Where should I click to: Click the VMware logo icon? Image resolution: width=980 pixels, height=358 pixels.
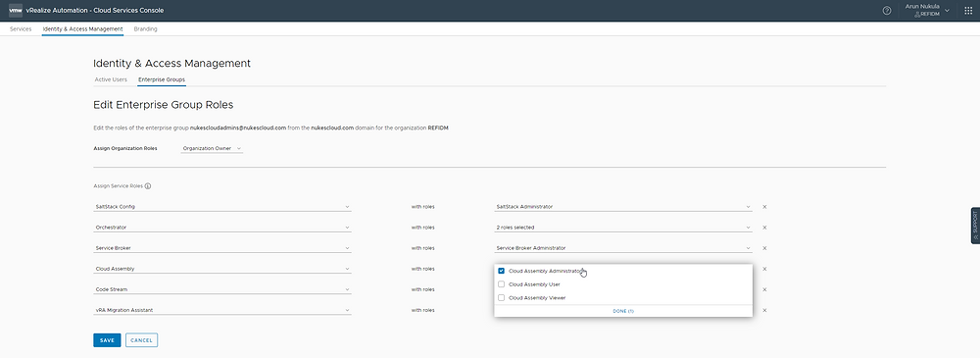point(16,10)
